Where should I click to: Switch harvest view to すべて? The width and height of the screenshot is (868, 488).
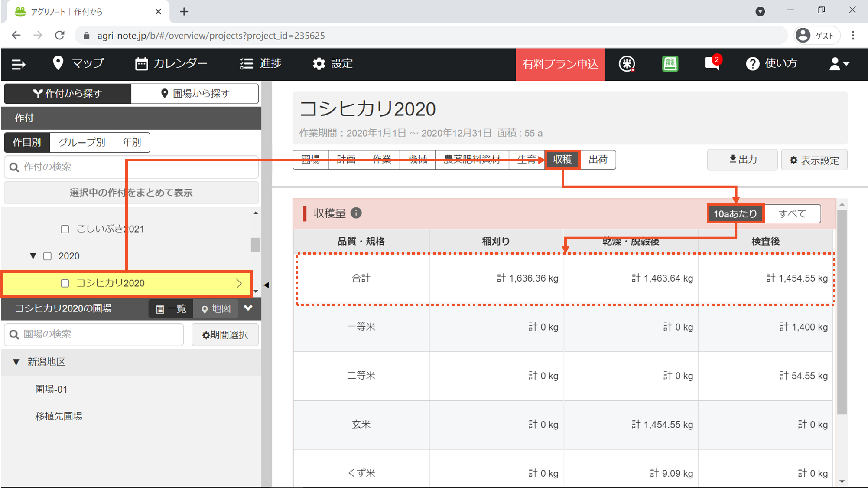pos(792,213)
